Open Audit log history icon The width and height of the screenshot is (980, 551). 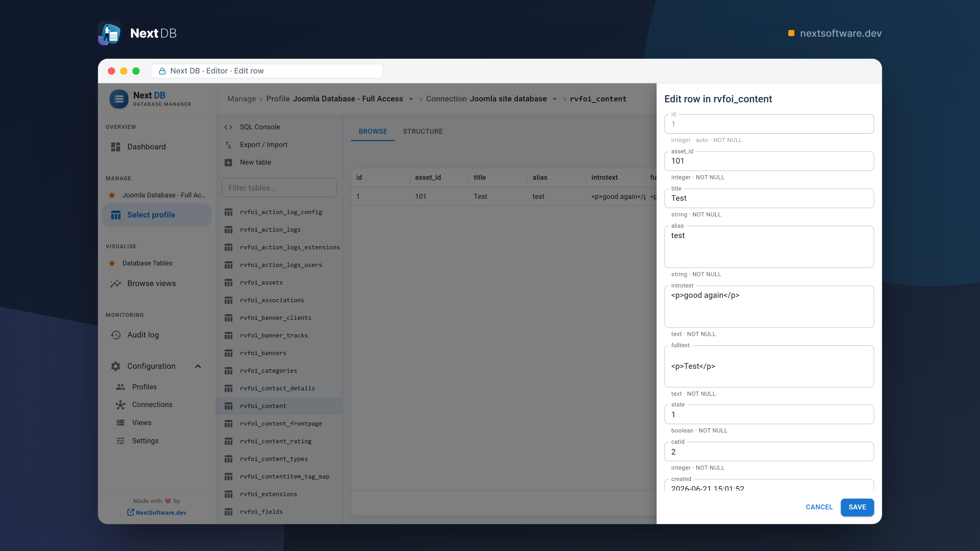click(x=116, y=335)
